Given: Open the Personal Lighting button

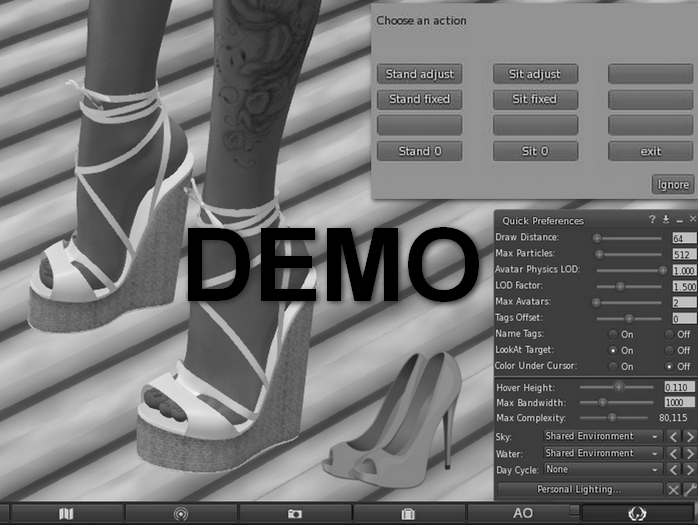Looking at the screenshot, I should (x=580, y=489).
